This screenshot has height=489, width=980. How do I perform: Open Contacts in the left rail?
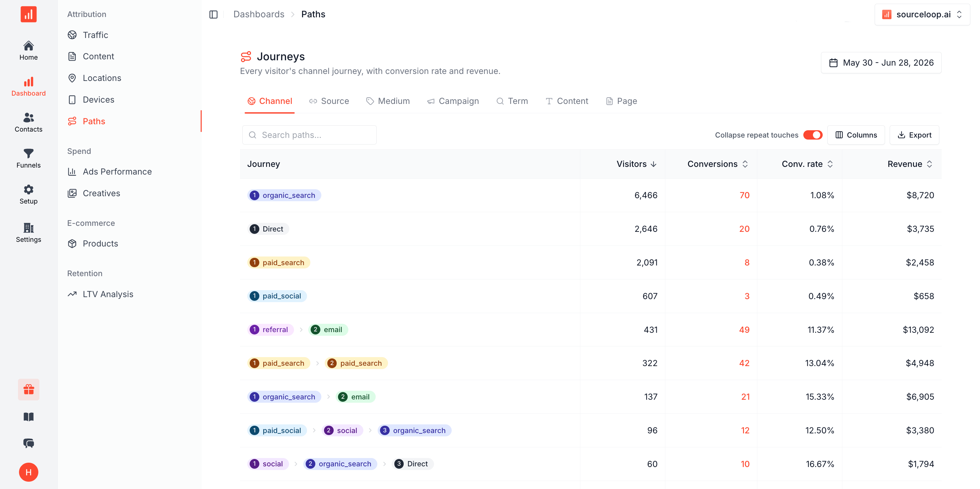[x=29, y=123]
